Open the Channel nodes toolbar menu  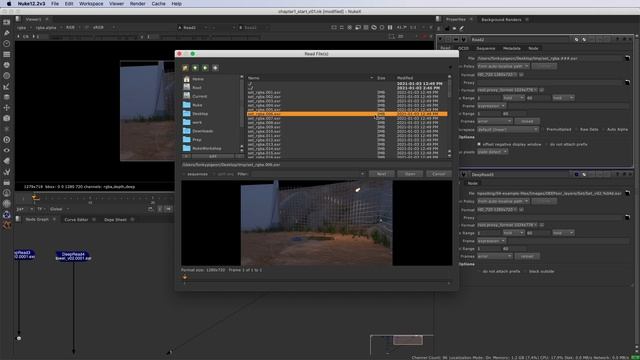pos(7,54)
